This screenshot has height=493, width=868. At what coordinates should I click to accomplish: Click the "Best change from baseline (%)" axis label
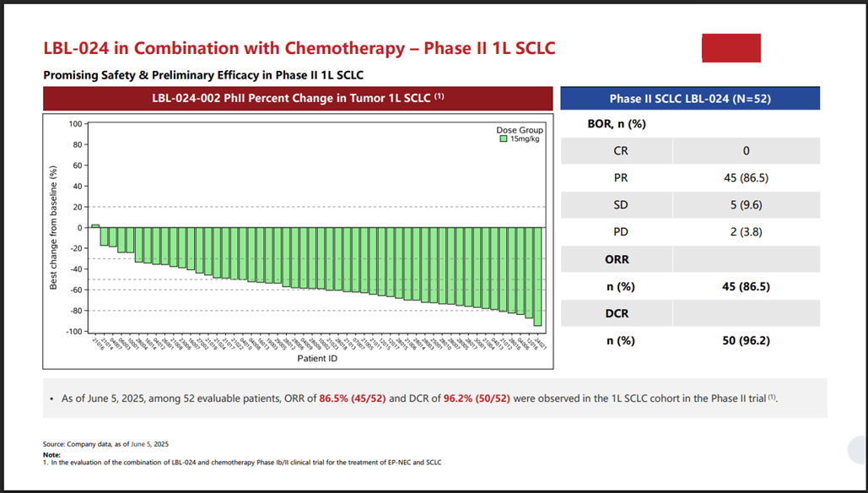point(53,226)
